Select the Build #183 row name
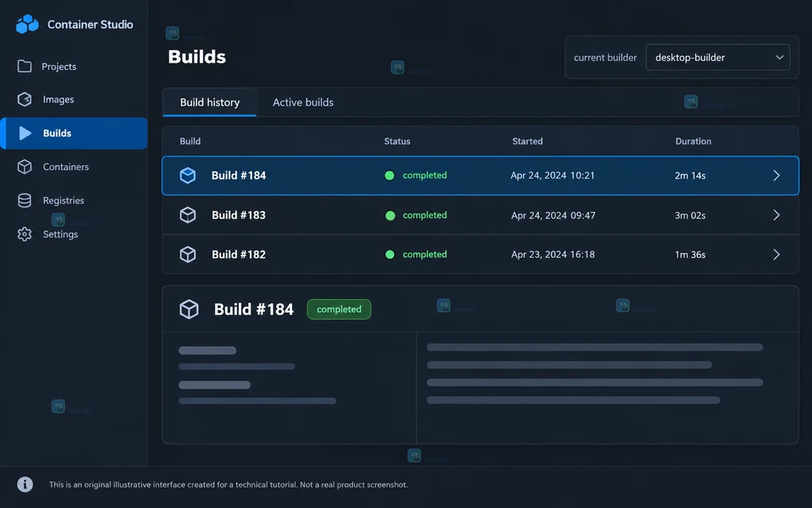 point(239,214)
